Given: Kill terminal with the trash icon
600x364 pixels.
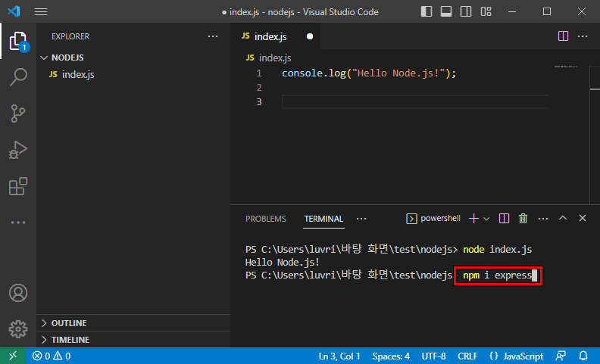Looking at the screenshot, I should click(523, 218).
